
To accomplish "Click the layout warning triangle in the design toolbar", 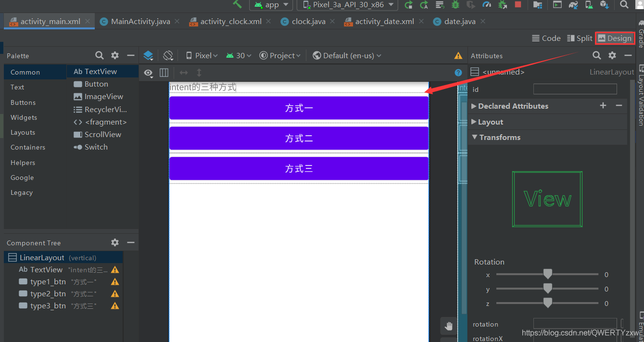I will pos(458,56).
